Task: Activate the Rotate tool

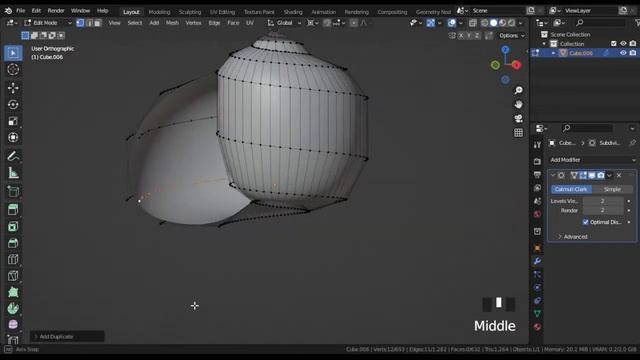Action: (13, 104)
